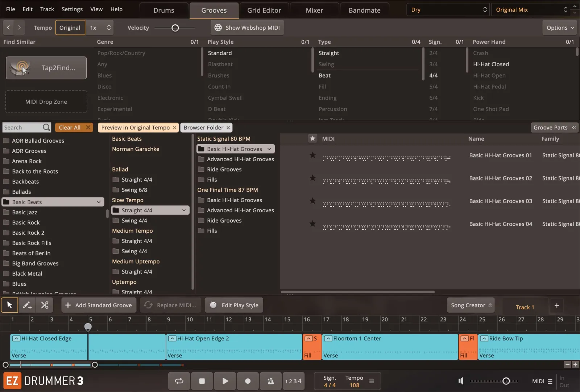Star Basic Hi-Hat Grooves 02

[x=312, y=178]
